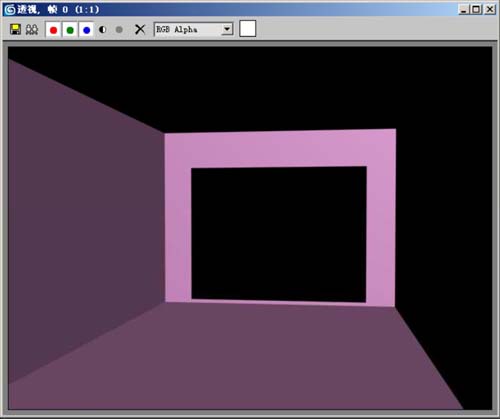Save the rendered bitmap with the floppy icon
500x419 pixels.
[x=15, y=29]
